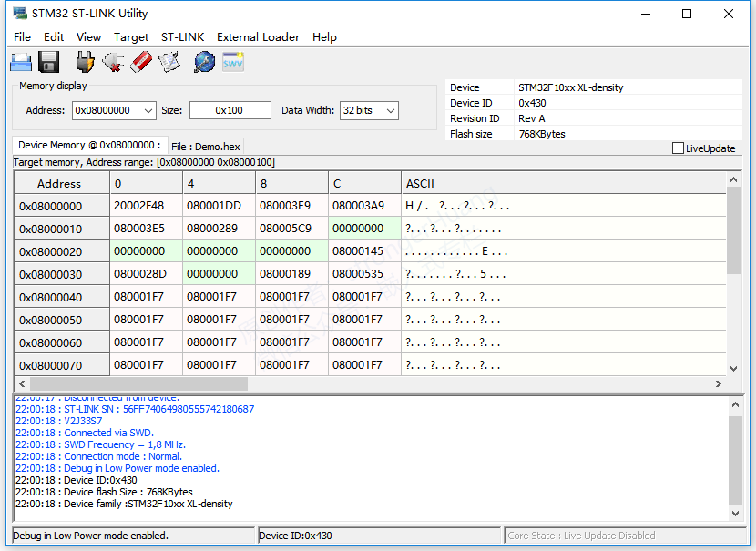
Task: Click address row 0x08000040
Action: point(62,297)
